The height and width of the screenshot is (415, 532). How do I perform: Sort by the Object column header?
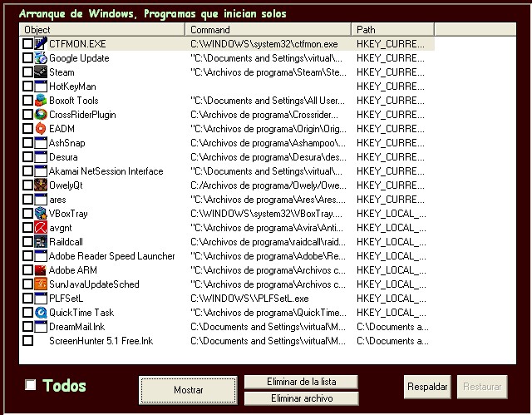(102, 29)
